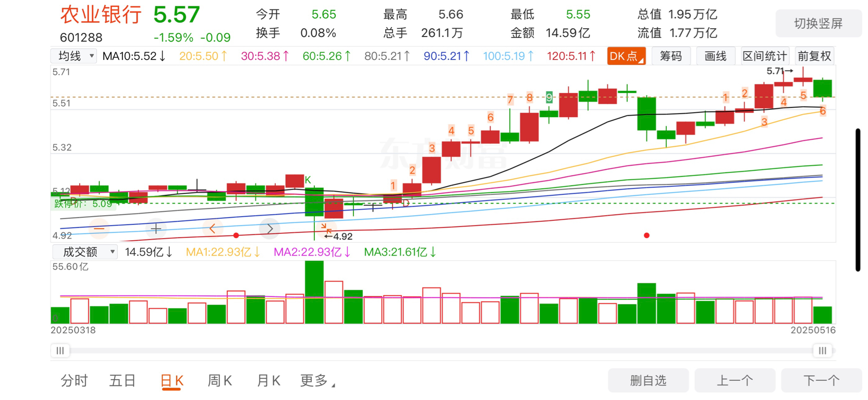This screenshot has width=868, height=400.
Task: Select the 画线 drawing tool
Action: coord(715,56)
